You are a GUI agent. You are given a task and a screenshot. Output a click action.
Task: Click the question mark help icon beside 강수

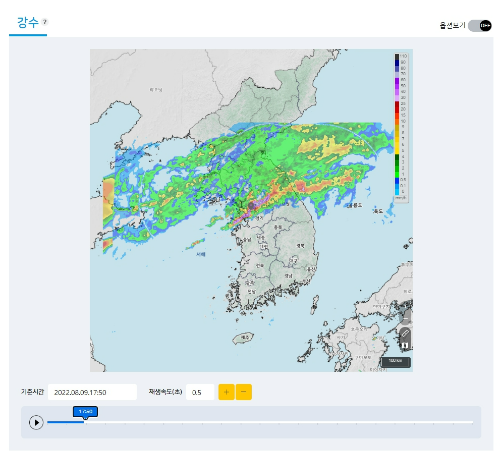pos(45,22)
